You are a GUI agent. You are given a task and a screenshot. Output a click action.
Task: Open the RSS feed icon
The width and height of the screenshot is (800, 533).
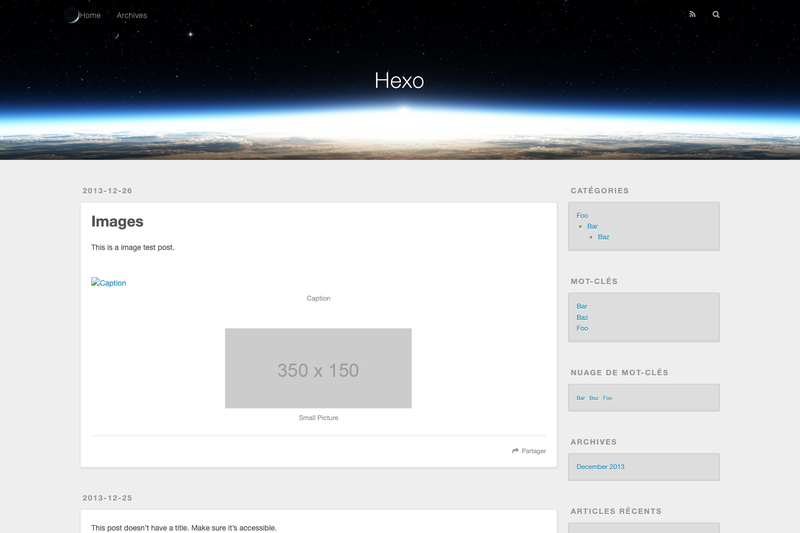(692, 14)
